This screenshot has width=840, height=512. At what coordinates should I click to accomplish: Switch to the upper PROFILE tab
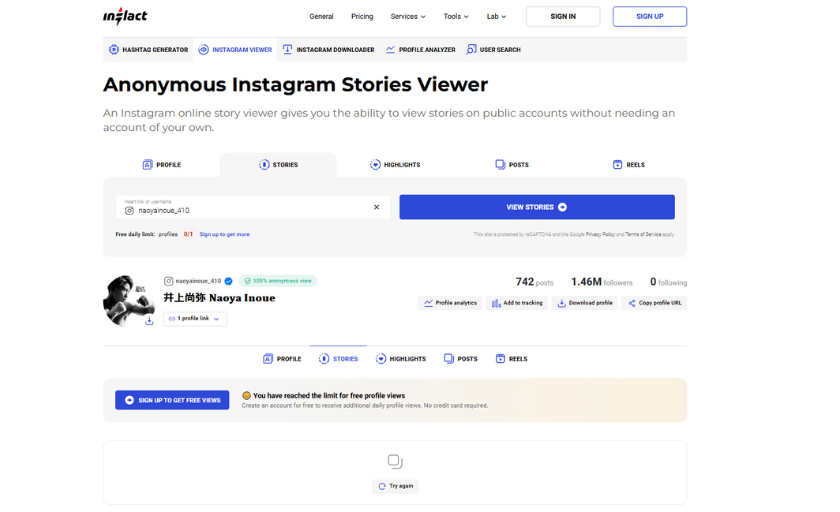[161, 165]
